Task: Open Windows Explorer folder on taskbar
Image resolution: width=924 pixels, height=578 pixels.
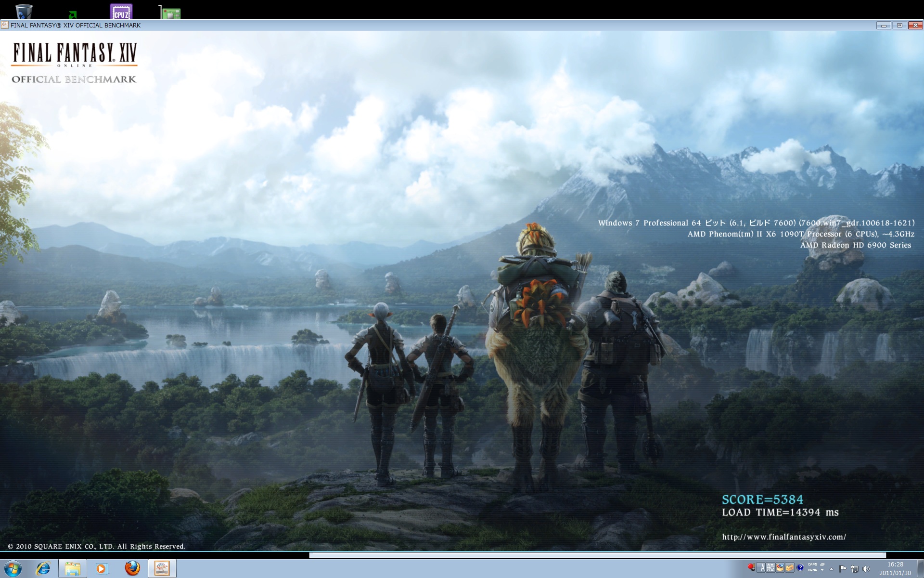Action: point(73,568)
